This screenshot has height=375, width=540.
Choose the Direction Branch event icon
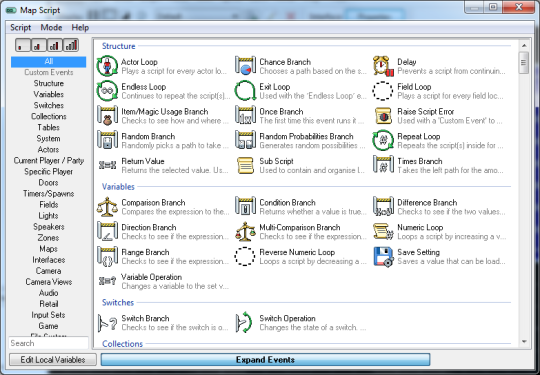tap(107, 231)
